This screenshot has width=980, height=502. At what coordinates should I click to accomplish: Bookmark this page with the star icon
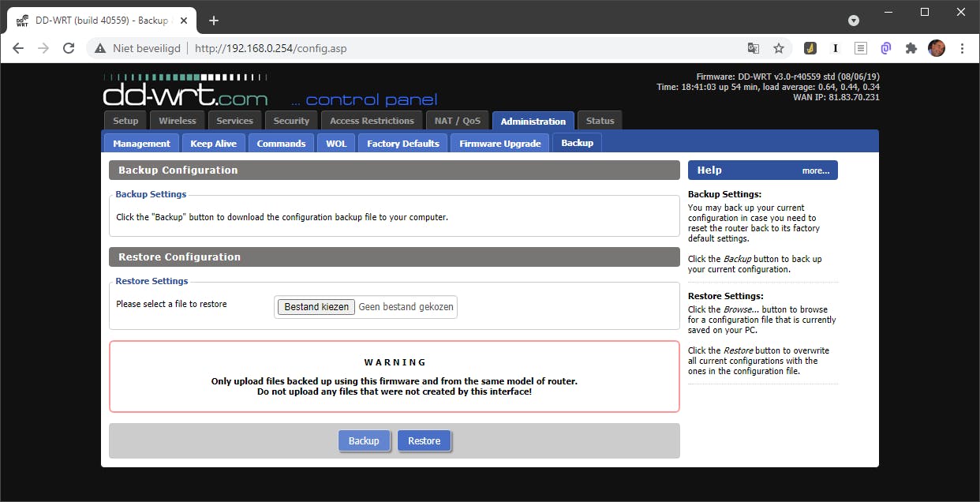pyautogui.click(x=779, y=48)
